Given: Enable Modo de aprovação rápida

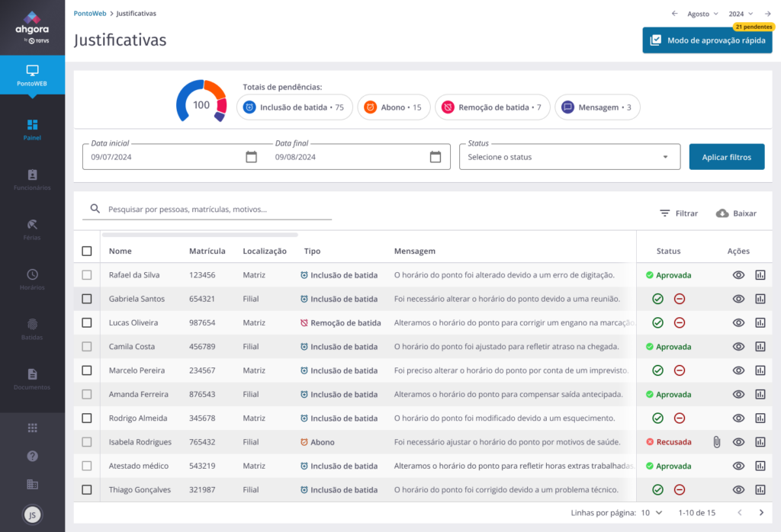Looking at the screenshot, I should [707, 40].
